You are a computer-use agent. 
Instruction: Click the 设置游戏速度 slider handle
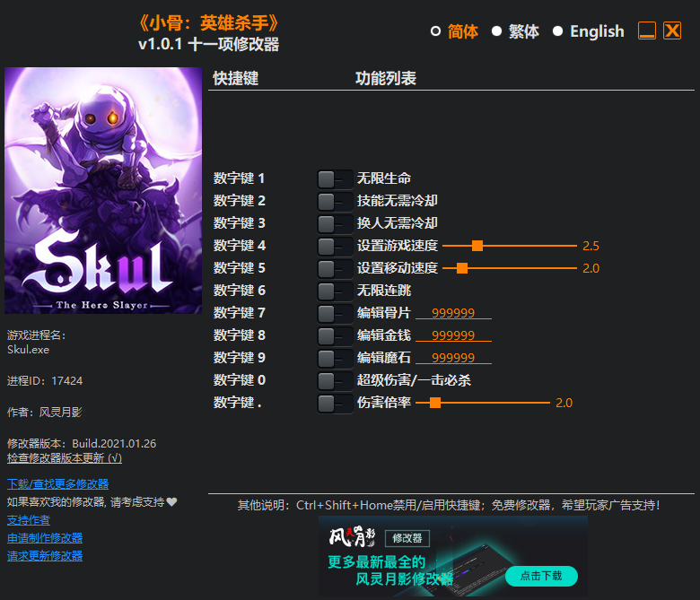(x=477, y=246)
